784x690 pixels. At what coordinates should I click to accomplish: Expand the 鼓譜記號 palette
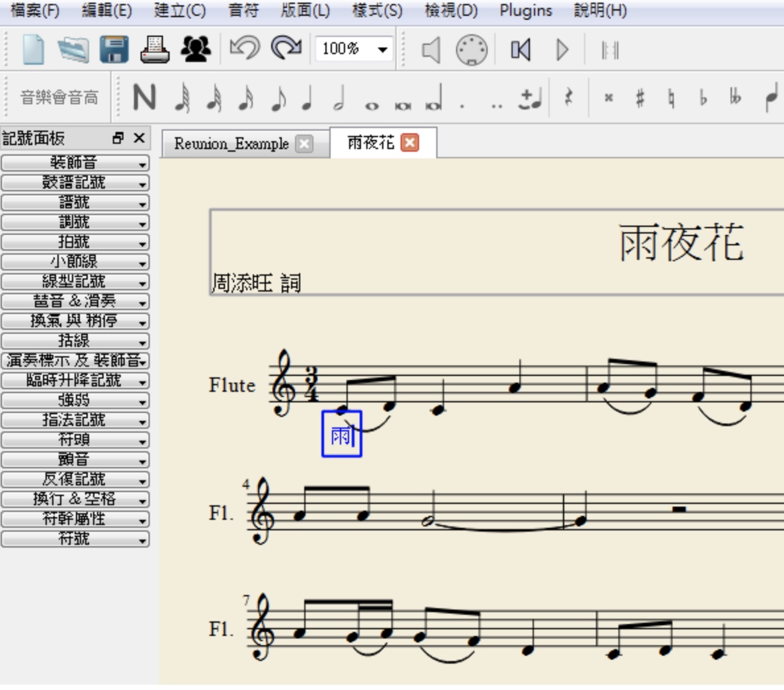[75, 183]
